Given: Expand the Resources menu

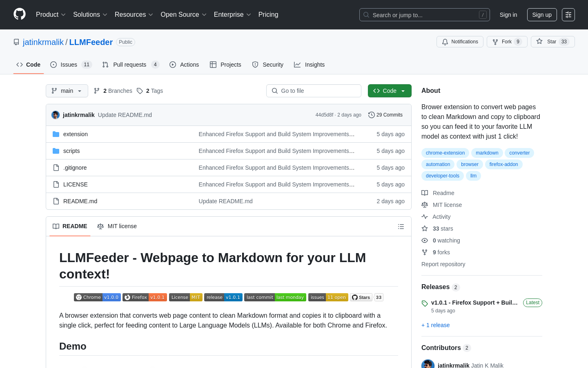Looking at the screenshot, I should pyautogui.click(x=134, y=15).
